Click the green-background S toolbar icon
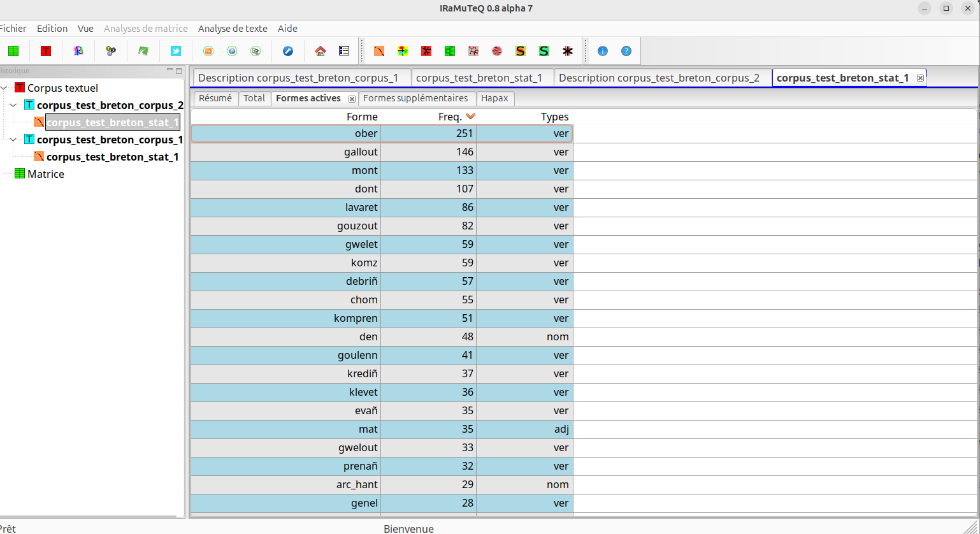This screenshot has width=980, height=534. tap(544, 51)
